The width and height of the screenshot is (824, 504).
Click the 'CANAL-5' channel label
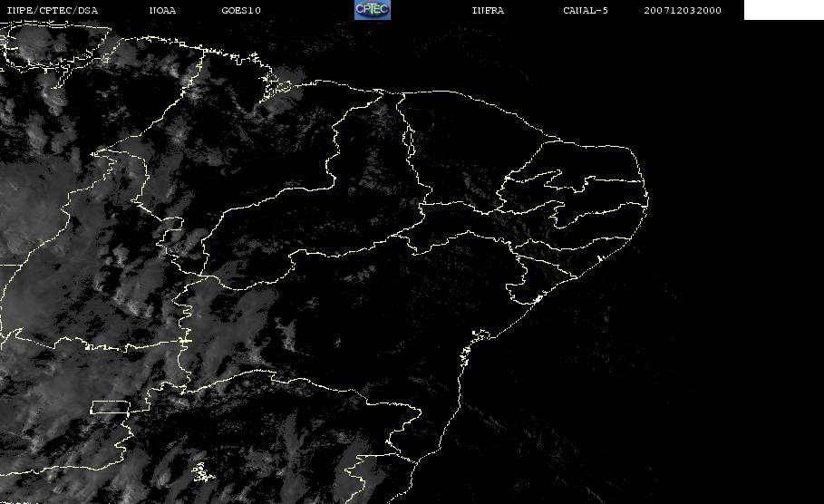point(586,10)
